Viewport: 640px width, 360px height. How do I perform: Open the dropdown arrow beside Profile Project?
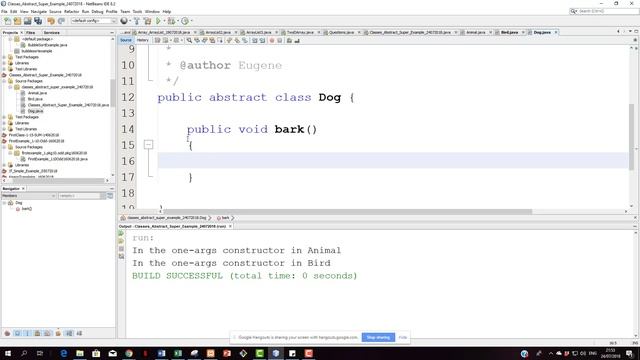click(191, 21)
